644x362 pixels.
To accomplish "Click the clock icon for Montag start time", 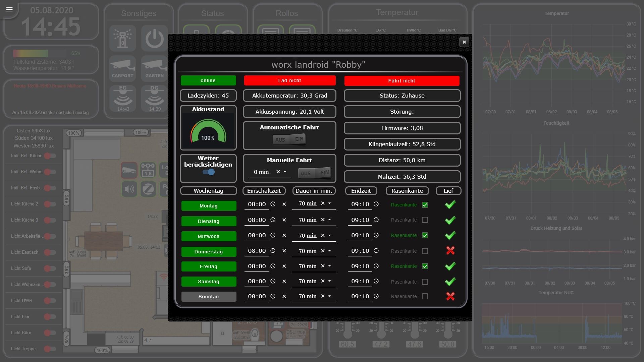I will [273, 204].
